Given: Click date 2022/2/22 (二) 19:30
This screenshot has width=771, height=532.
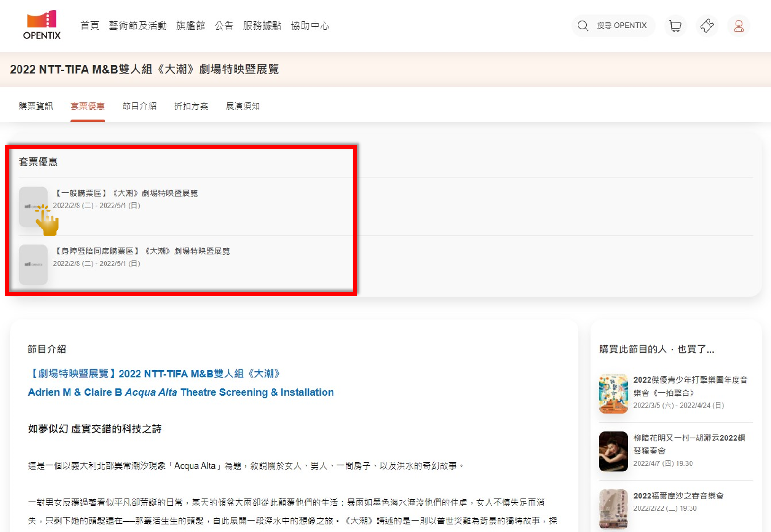Looking at the screenshot, I should pos(665,508).
